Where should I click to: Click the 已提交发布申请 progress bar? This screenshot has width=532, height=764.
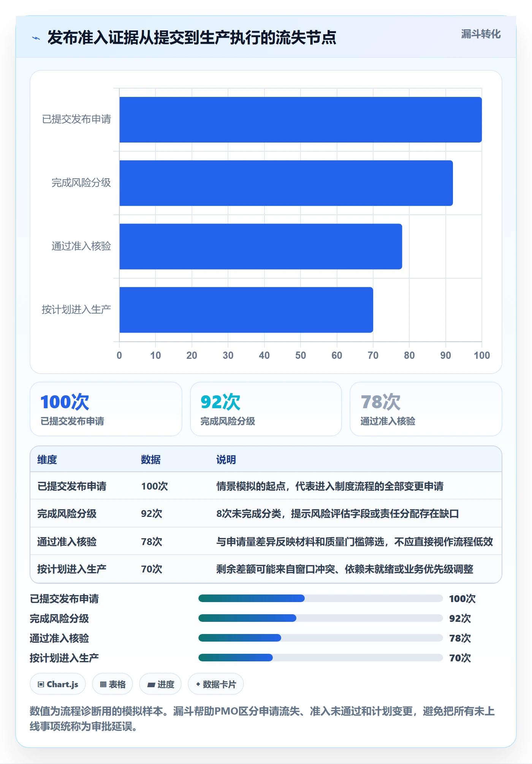321,598
